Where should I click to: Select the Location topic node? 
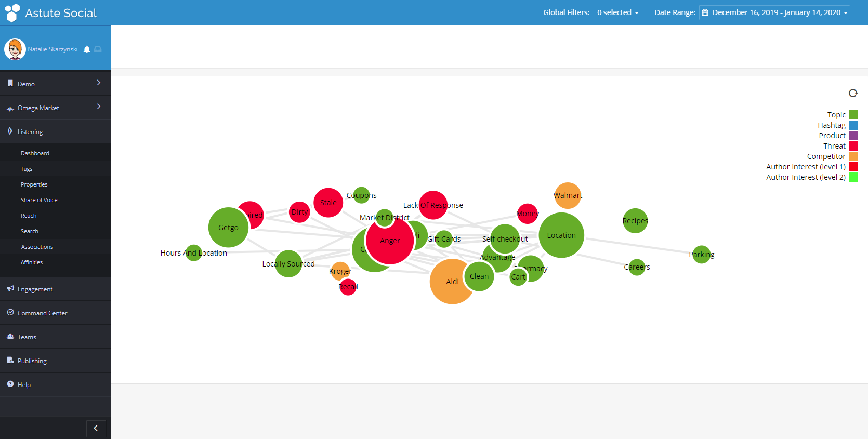click(561, 235)
